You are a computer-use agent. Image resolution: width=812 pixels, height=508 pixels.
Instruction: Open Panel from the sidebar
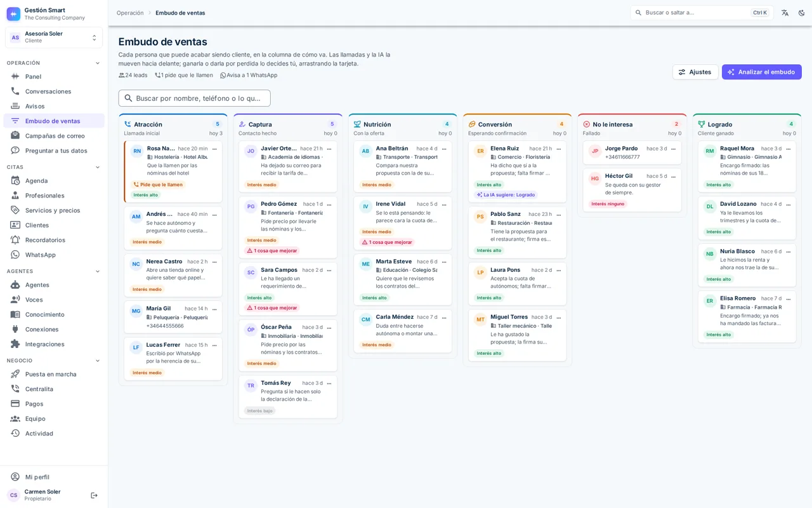click(x=54, y=76)
